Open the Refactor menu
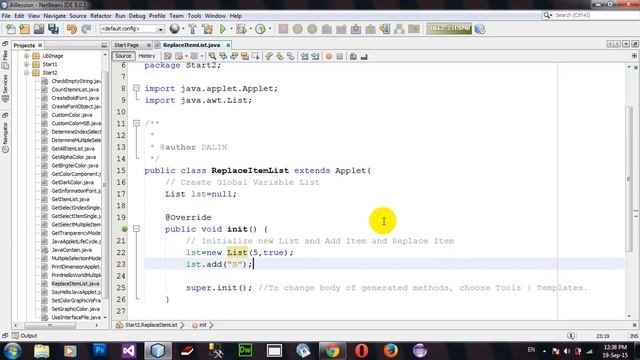The image size is (640, 360). pos(101,16)
